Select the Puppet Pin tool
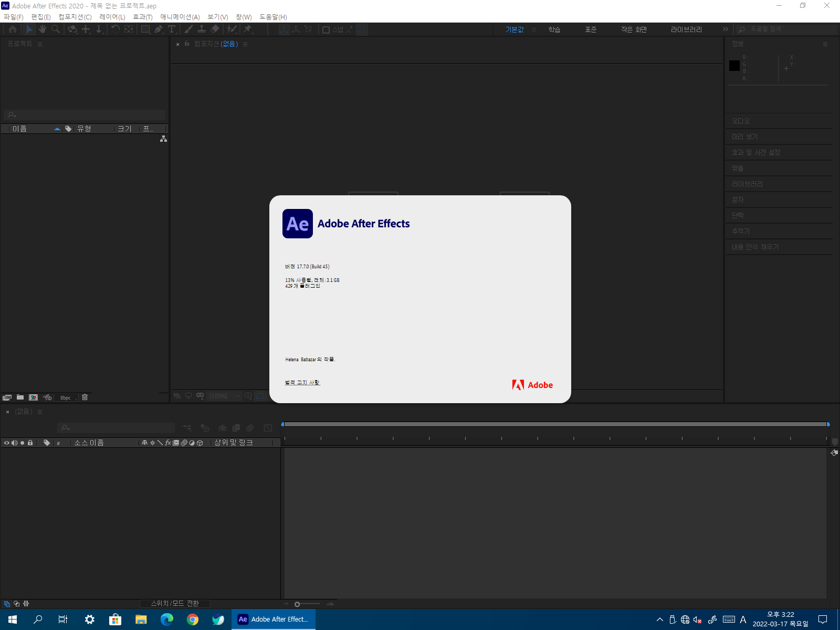The width and height of the screenshot is (840, 630). [248, 29]
